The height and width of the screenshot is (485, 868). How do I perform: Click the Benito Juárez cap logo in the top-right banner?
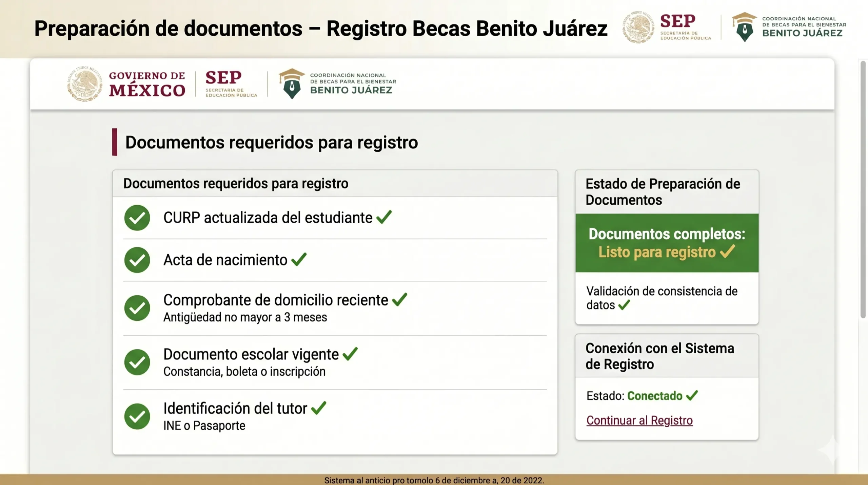coord(744,27)
